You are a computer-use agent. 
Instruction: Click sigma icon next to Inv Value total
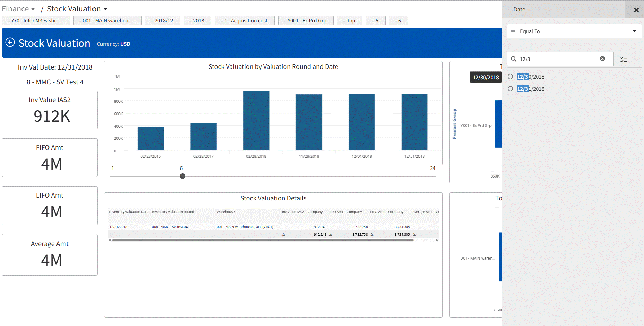click(284, 234)
